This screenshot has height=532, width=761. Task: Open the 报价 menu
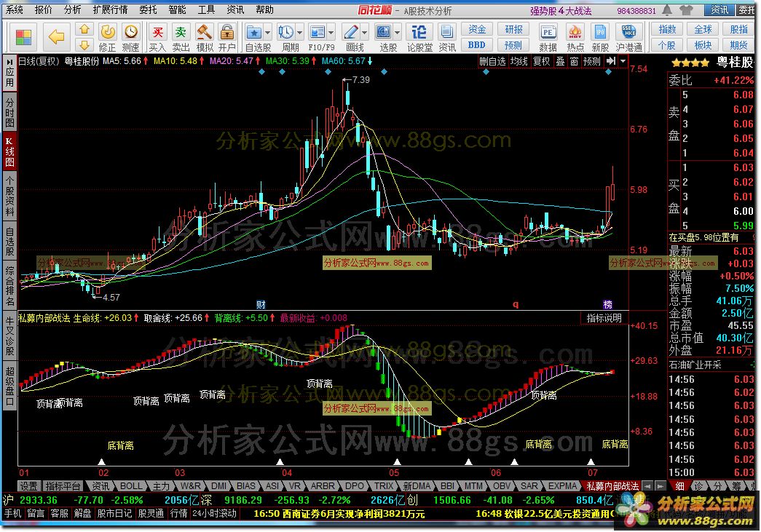pos(43,9)
